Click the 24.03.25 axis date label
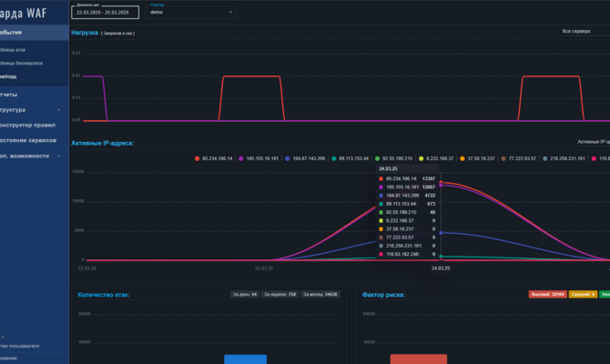The image size is (610, 364). [x=441, y=268]
